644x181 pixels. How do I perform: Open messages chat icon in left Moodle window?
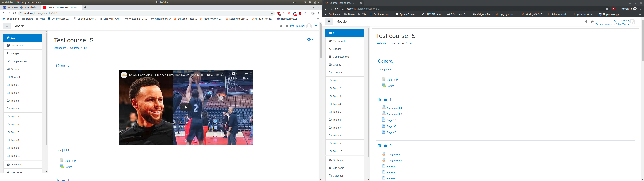pyautogui.click(x=287, y=26)
